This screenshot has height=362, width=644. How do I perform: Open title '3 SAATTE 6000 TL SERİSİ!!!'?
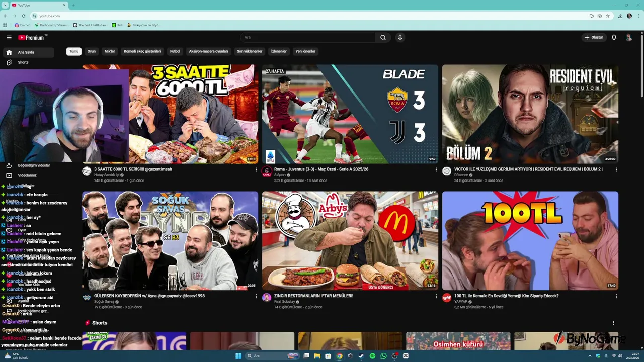(x=133, y=169)
